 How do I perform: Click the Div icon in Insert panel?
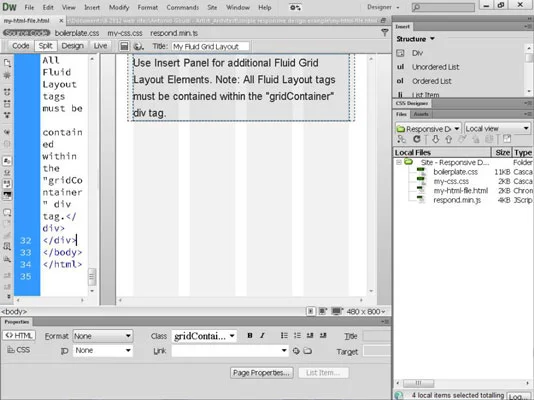(x=401, y=53)
